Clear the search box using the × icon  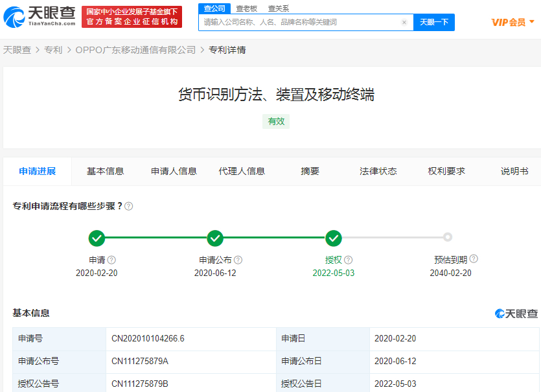[404, 22]
